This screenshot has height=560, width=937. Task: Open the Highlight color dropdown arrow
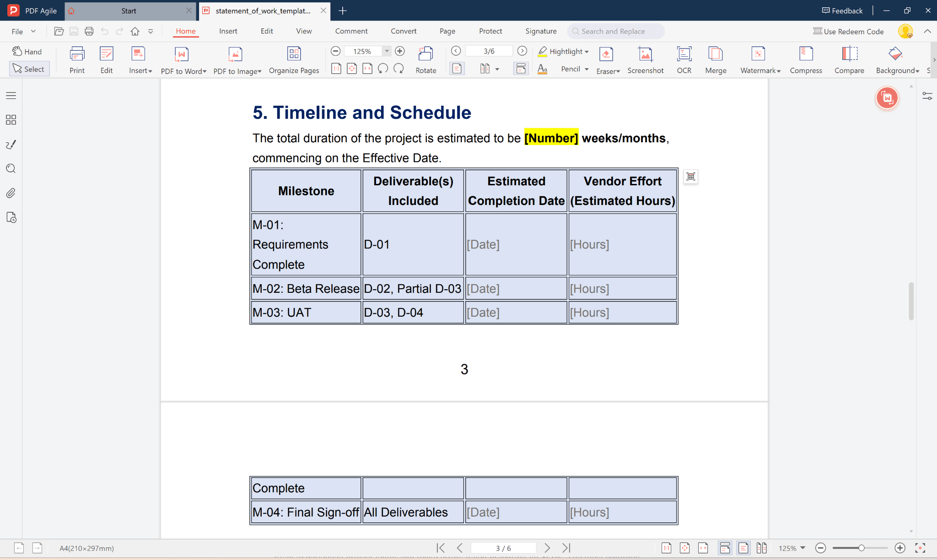click(x=587, y=52)
